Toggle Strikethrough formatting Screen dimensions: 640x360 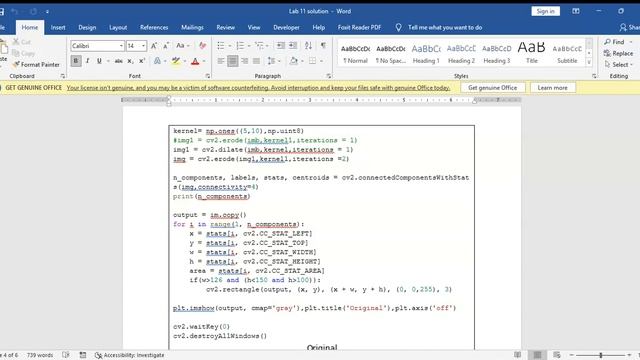tap(118, 61)
